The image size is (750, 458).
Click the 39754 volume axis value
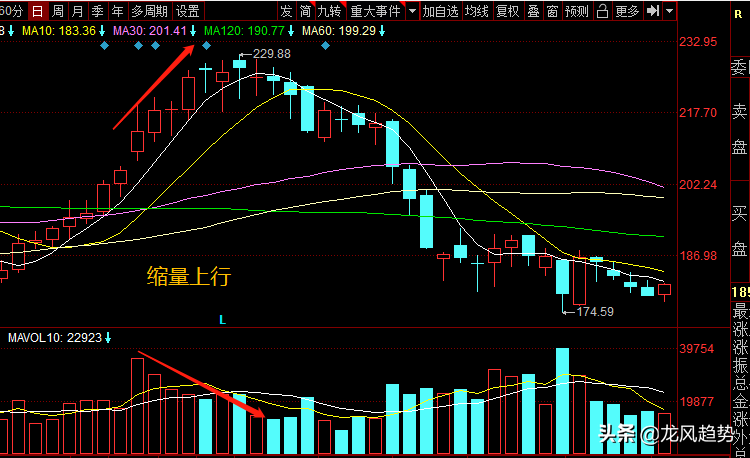(697, 349)
